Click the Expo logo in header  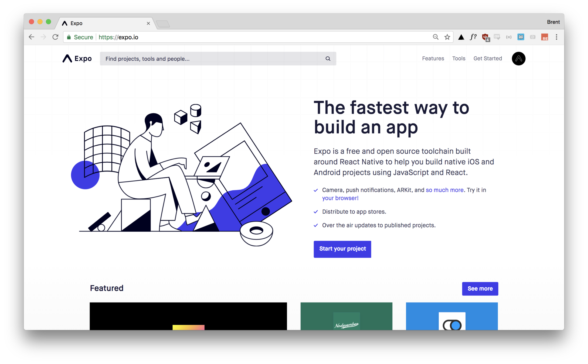click(77, 59)
